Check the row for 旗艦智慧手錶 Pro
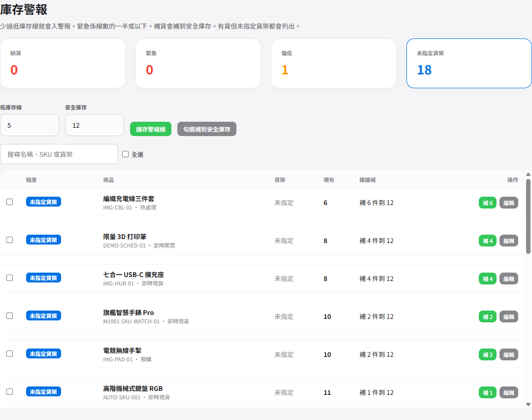The width and height of the screenshot is (532, 420). coord(10,316)
